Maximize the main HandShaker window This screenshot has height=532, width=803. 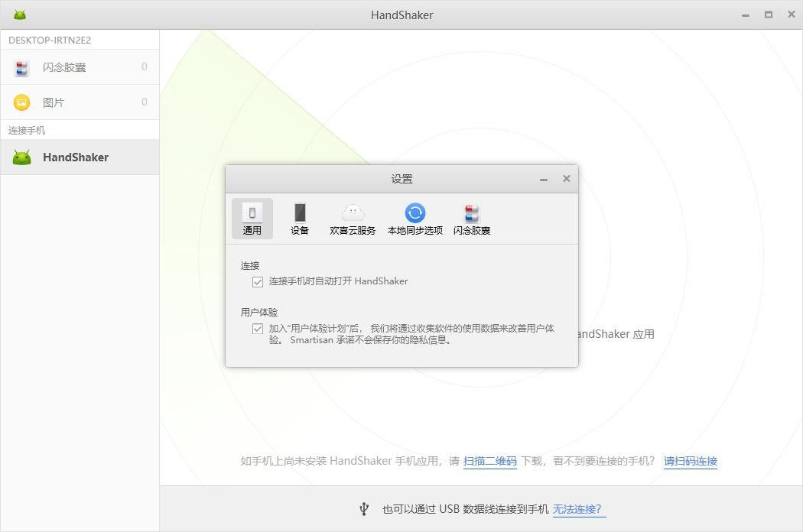coord(768,15)
